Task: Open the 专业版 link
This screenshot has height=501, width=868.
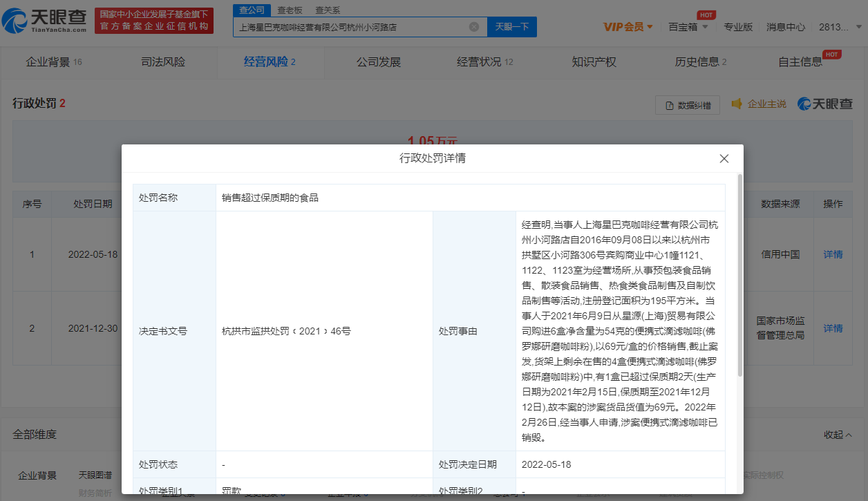Action: coord(738,27)
